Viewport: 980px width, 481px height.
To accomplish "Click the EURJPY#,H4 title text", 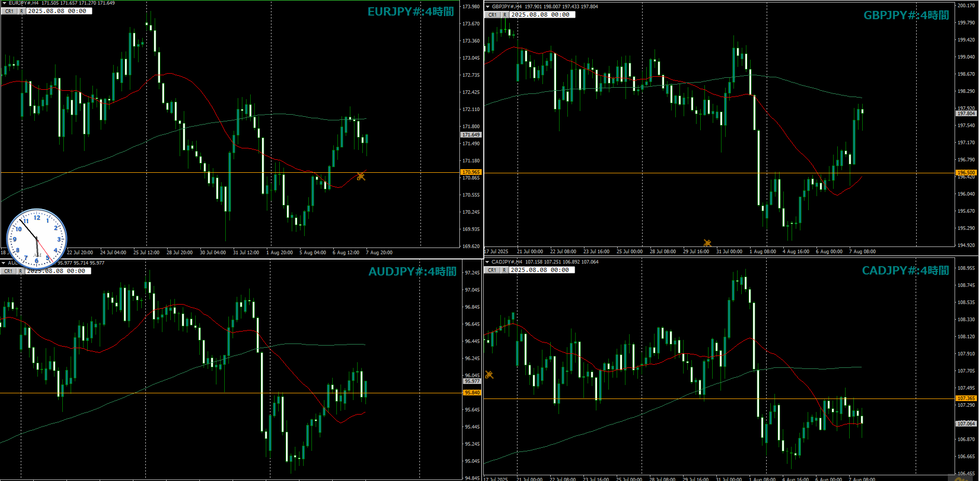I will pos(23,3).
